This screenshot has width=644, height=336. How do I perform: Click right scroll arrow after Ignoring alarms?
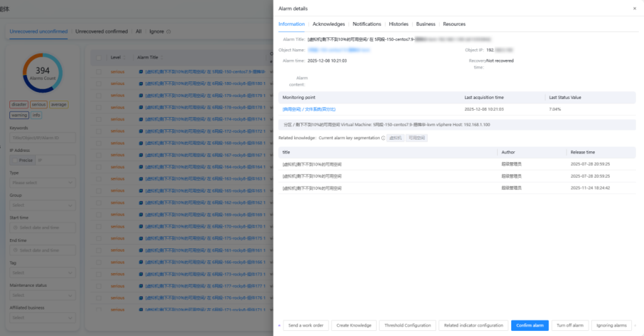point(634,325)
